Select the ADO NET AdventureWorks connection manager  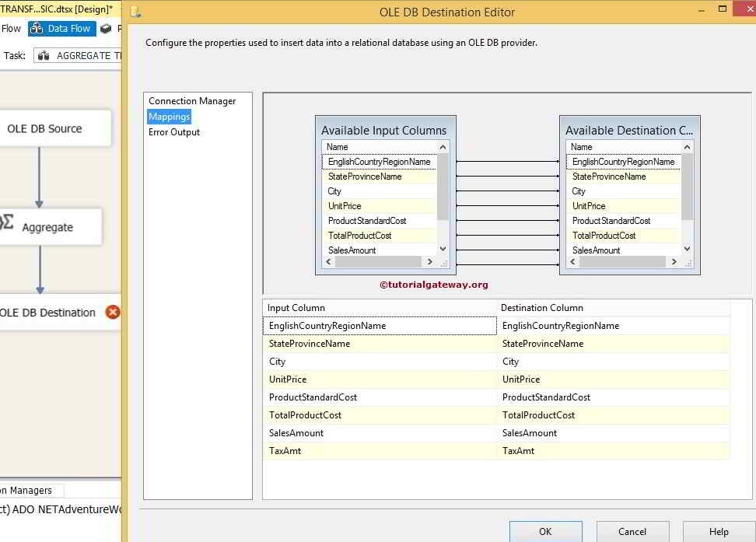click(58, 509)
